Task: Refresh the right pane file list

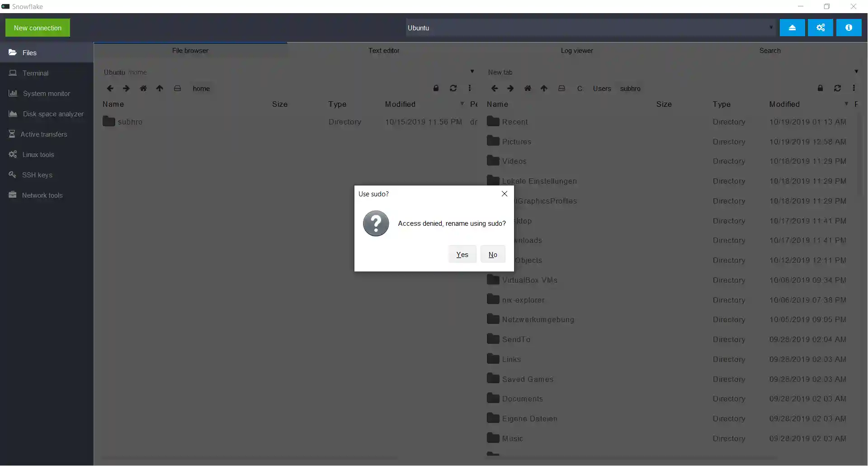Action: point(837,88)
